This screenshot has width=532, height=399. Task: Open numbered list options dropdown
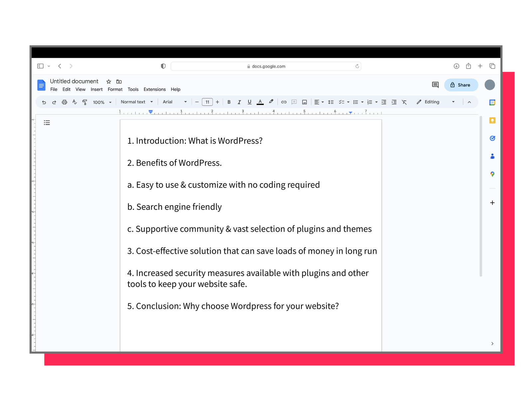coord(376,102)
